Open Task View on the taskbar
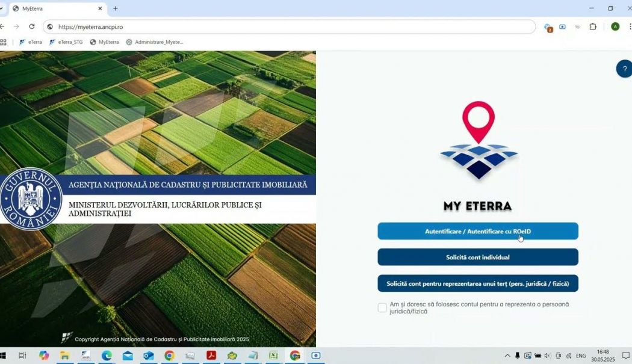 click(x=23, y=356)
